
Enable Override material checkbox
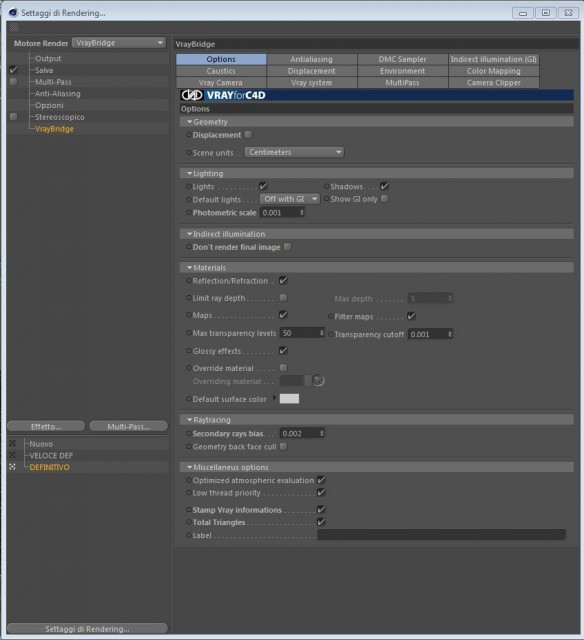283,368
